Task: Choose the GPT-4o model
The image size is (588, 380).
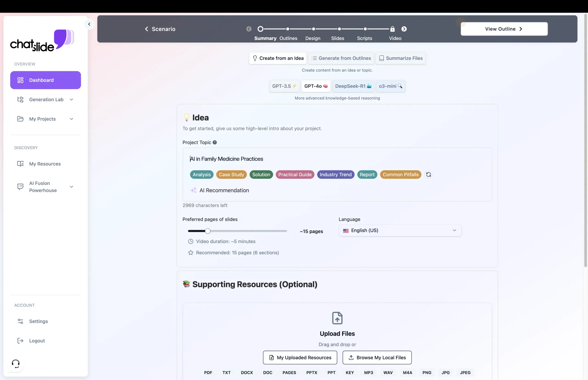Action: 316,86
